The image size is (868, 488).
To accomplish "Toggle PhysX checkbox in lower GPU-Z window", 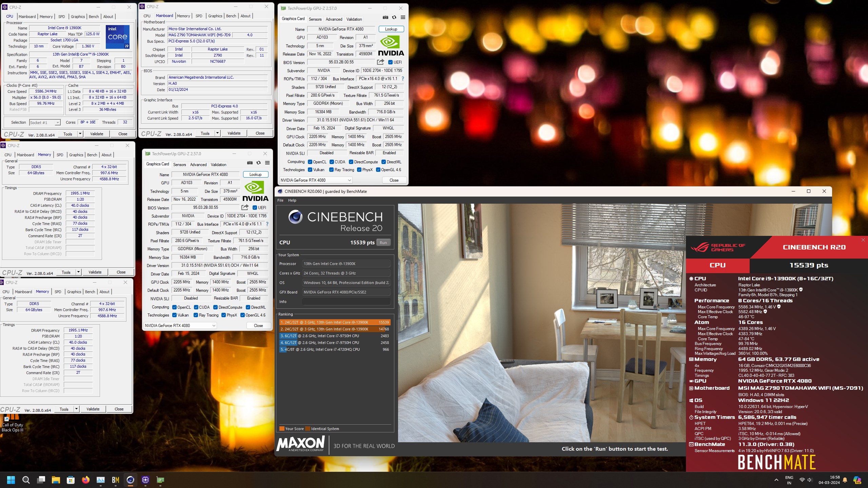I will coord(223,315).
